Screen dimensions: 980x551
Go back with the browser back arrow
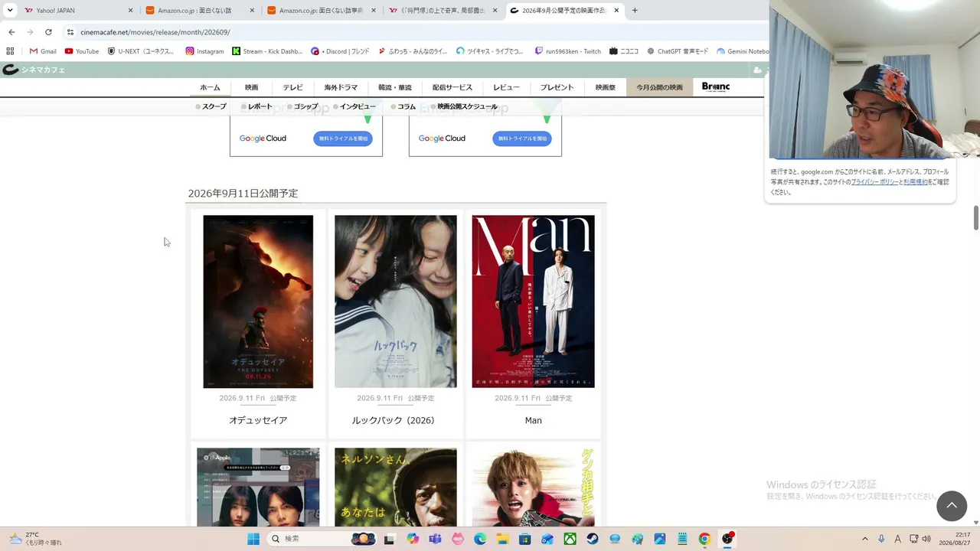pyautogui.click(x=11, y=32)
